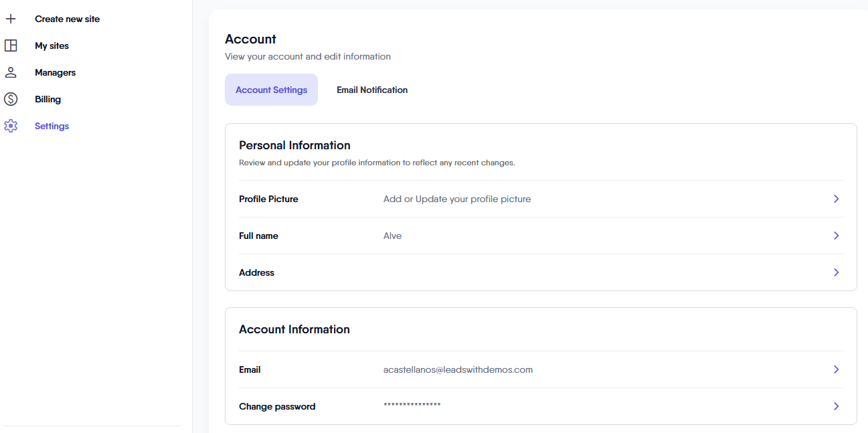
Task: Expand the Full name row chevron
Action: click(837, 236)
